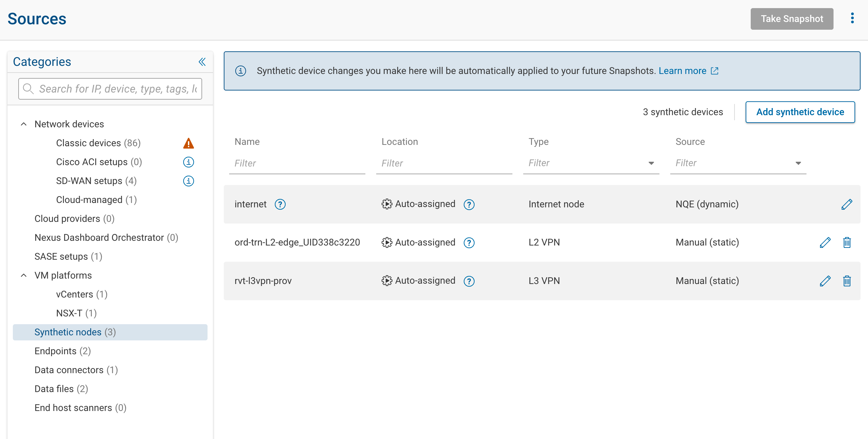
Task: Click the search magnifier icon in Categories
Action: pos(28,89)
